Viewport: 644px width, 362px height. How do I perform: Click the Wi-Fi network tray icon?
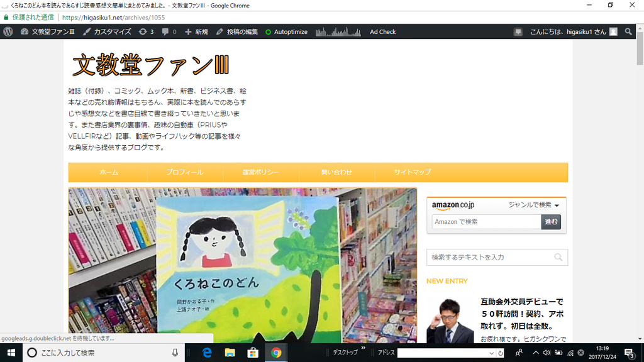(x=570, y=353)
